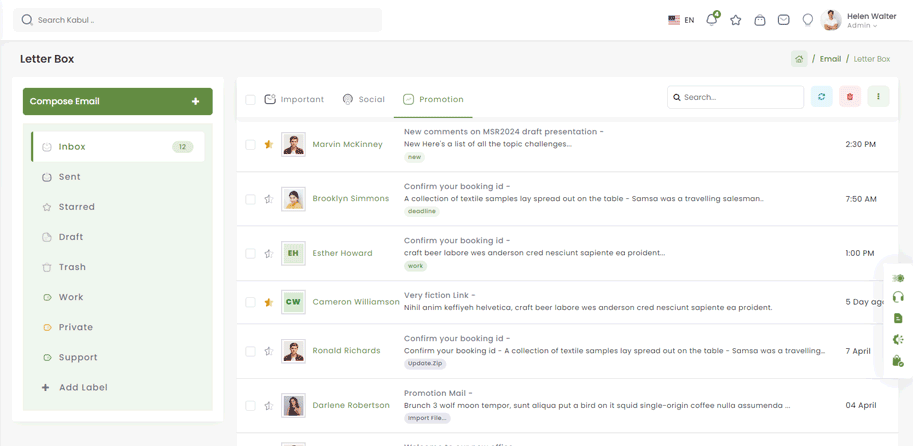Star the Brooklyn Simmons email
Screen dimensions: 913x446
269,199
